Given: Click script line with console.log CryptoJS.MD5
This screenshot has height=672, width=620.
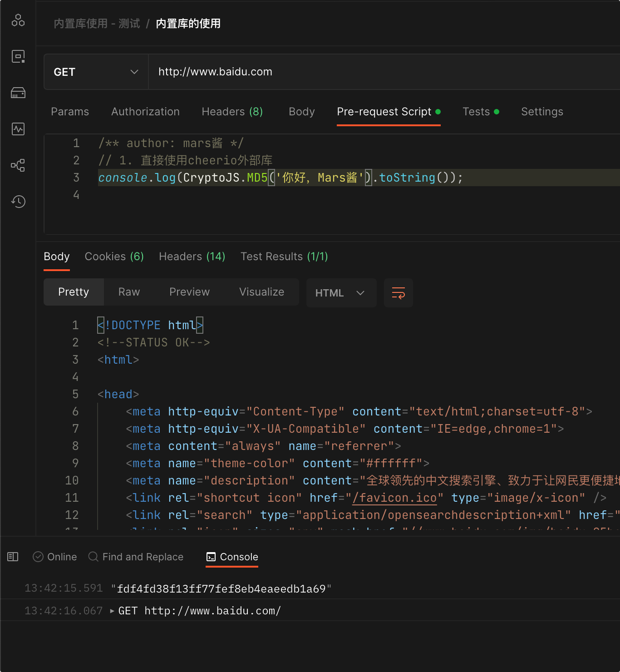Looking at the screenshot, I should (280, 178).
